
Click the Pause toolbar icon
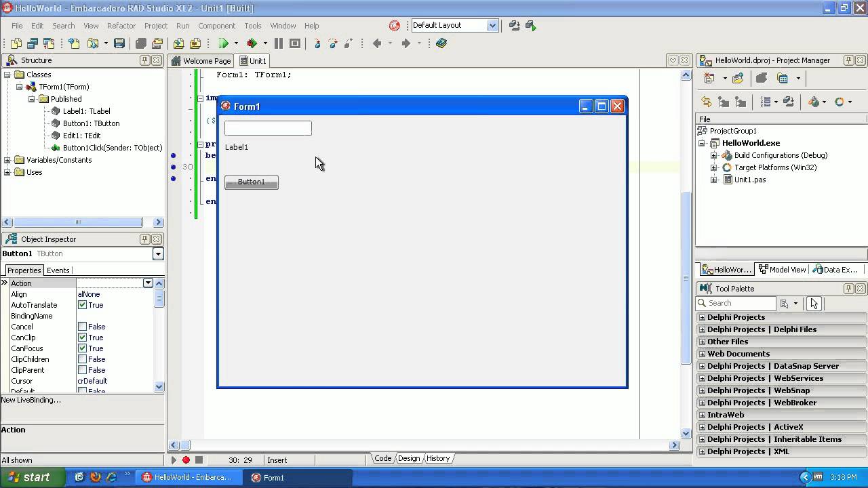pyautogui.click(x=278, y=43)
